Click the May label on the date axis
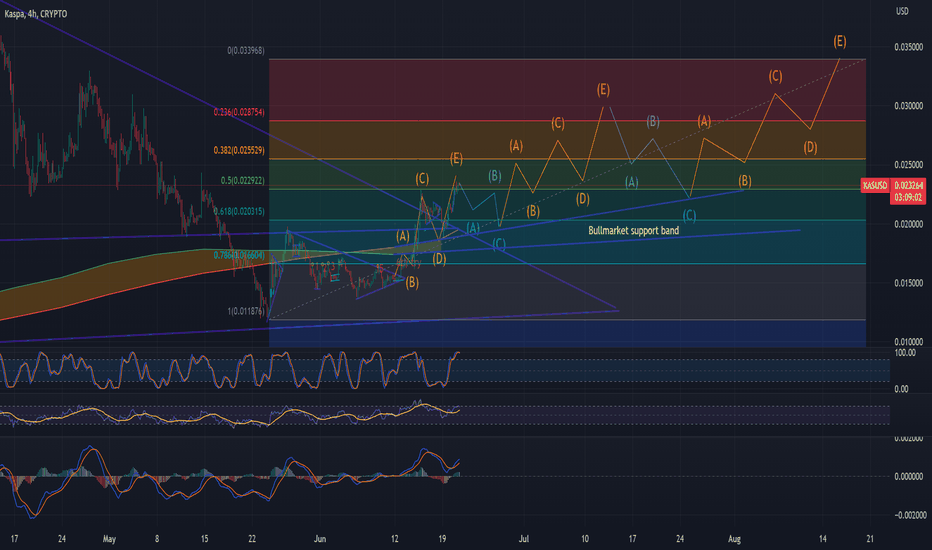The image size is (932, 550). [x=109, y=539]
